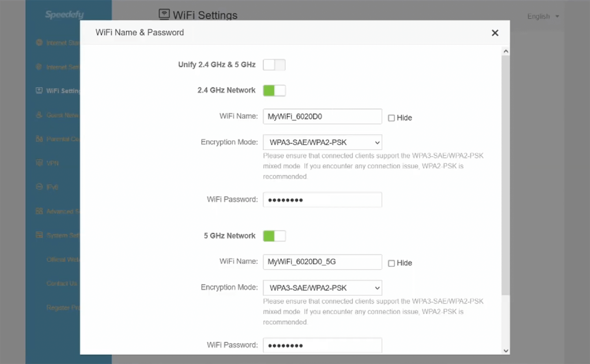
Task: Open the 2.4 GHz Encryption Mode dropdown
Action: [x=322, y=142]
